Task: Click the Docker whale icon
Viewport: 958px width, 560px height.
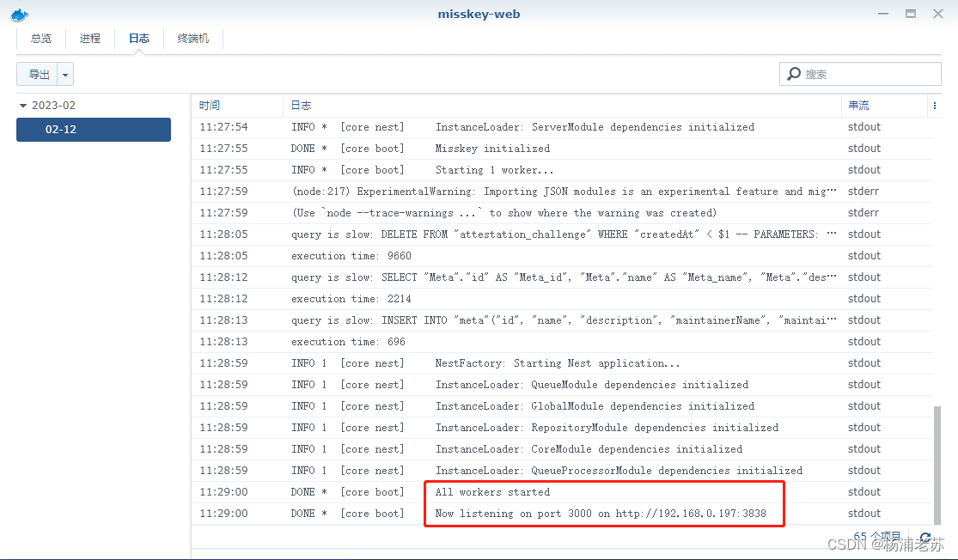Action: 20,15
